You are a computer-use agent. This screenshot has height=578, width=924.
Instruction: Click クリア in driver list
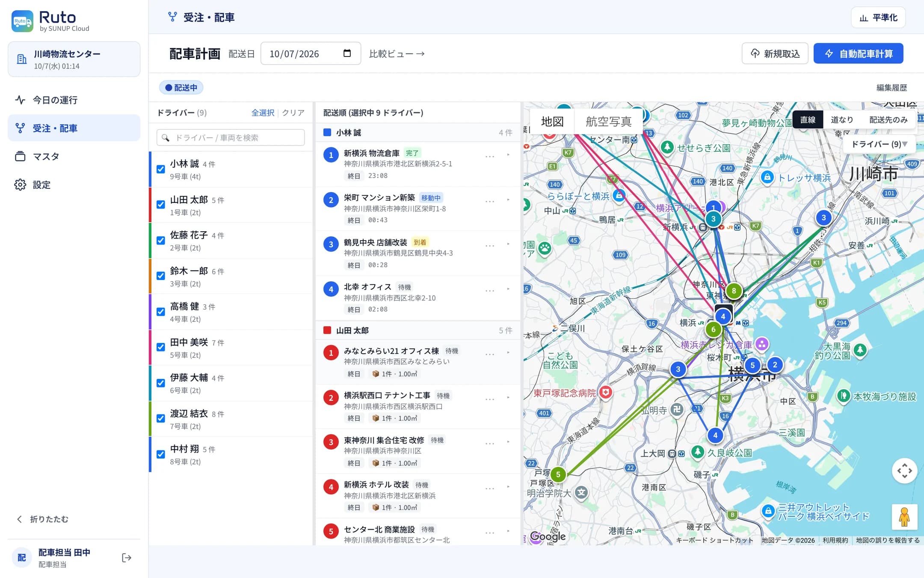[x=293, y=113]
